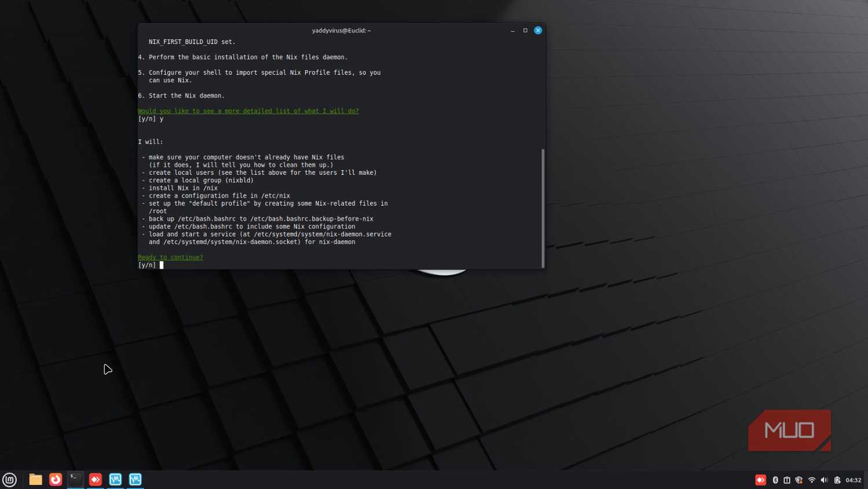The image size is (868, 489).
Task: Click 'create a local group (nixbld)' line
Action: click(197, 180)
